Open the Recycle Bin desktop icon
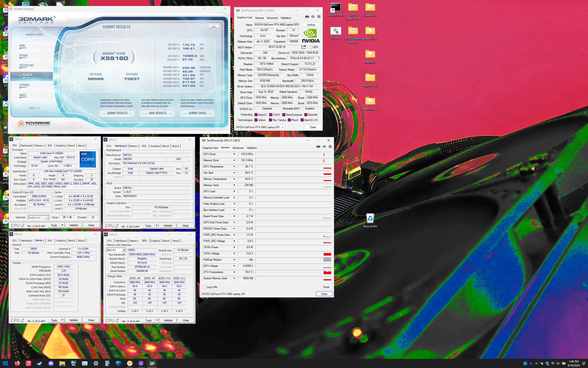Screen dimensions: 588x368 click(370, 221)
